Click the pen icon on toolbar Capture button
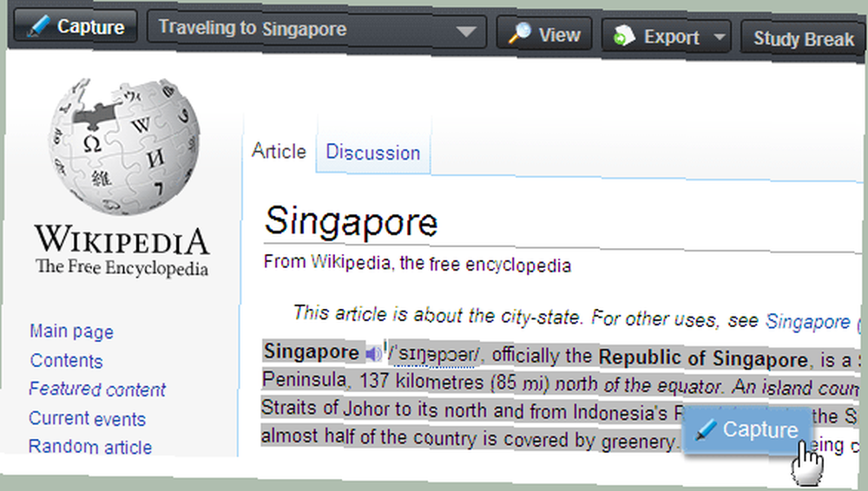 37,26
